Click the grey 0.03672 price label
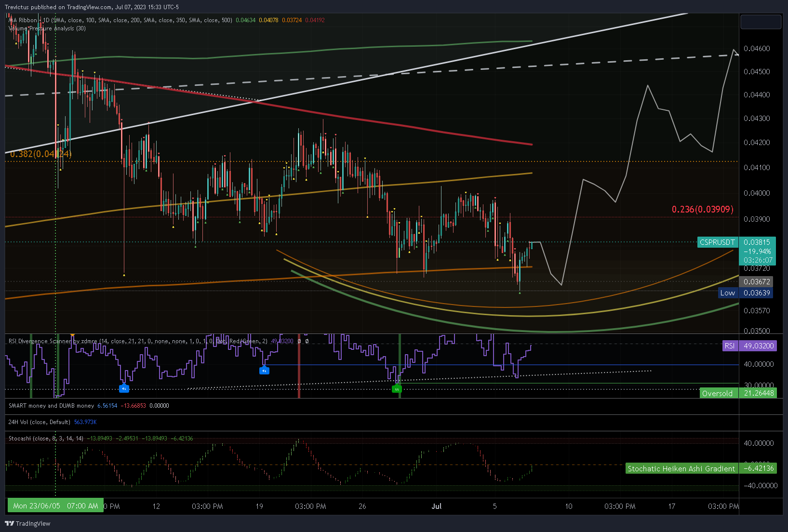 757,281
